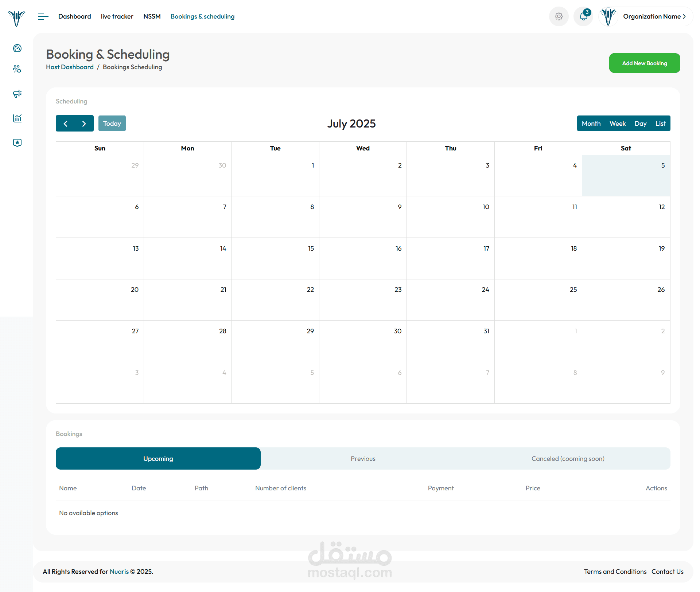The width and height of the screenshot is (700, 592).
Task: Select July 31 calendar day
Action: pos(451,341)
